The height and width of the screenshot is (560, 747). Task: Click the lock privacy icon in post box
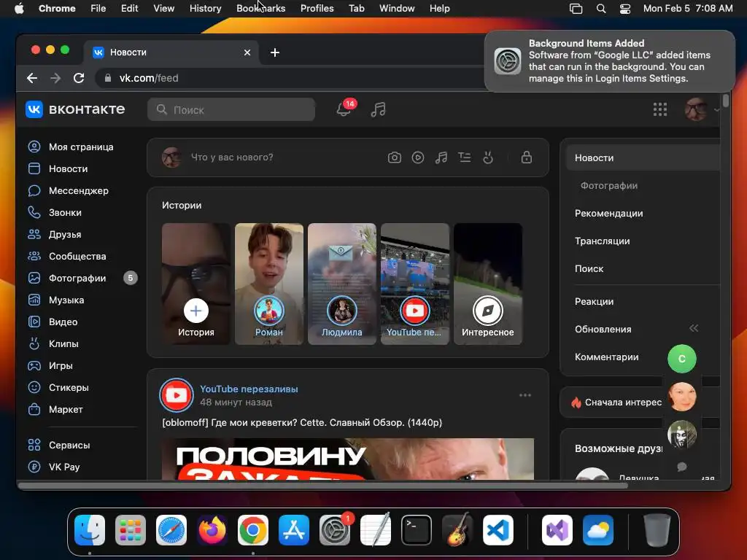(527, 157)
